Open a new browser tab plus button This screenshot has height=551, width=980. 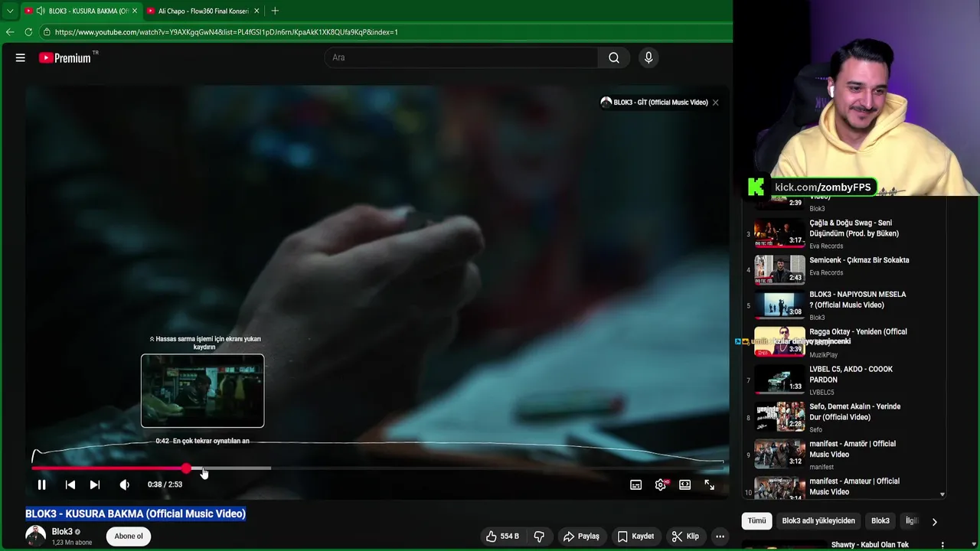[x=275, y=11]
